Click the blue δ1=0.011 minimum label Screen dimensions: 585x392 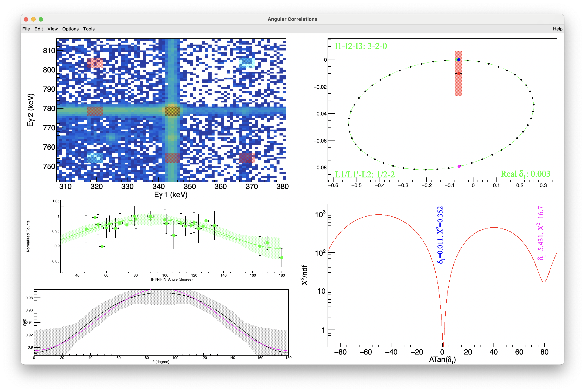(440, 235)
